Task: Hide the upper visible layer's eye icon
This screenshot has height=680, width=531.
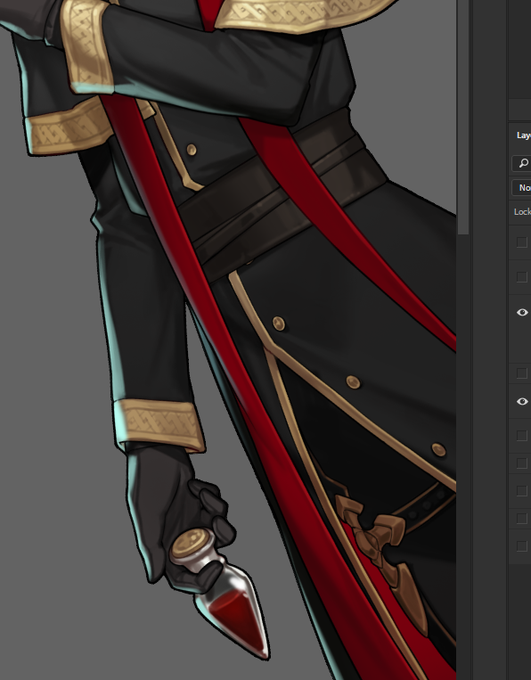Action: (x=522, y=312)
